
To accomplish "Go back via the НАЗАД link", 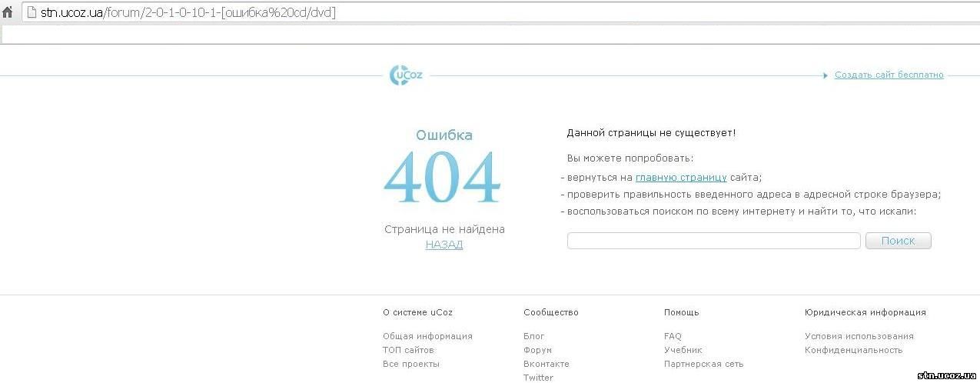I will point(444,245).
